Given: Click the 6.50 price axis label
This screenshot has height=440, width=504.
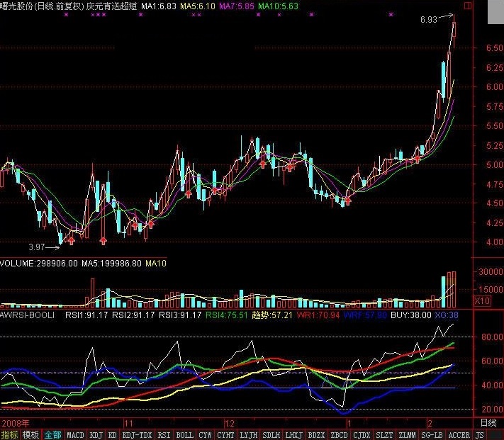Looking at the screenshot, I should 494,48.
